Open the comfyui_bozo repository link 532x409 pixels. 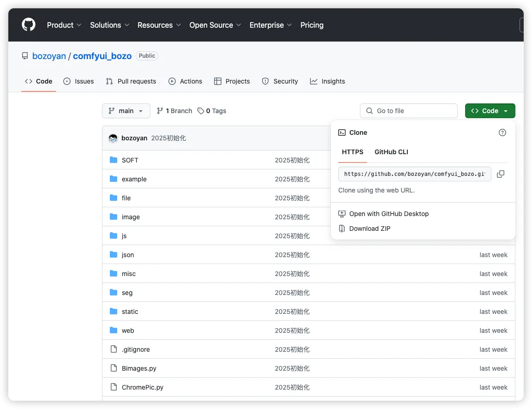102,56
